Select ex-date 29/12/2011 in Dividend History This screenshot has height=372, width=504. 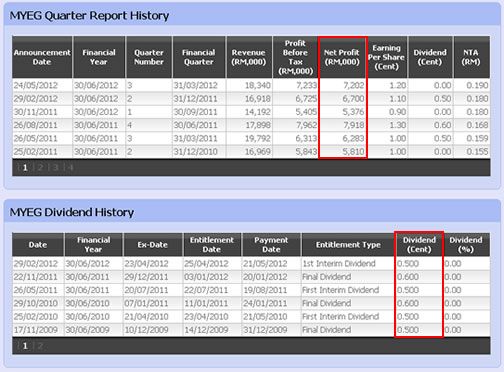146,277
